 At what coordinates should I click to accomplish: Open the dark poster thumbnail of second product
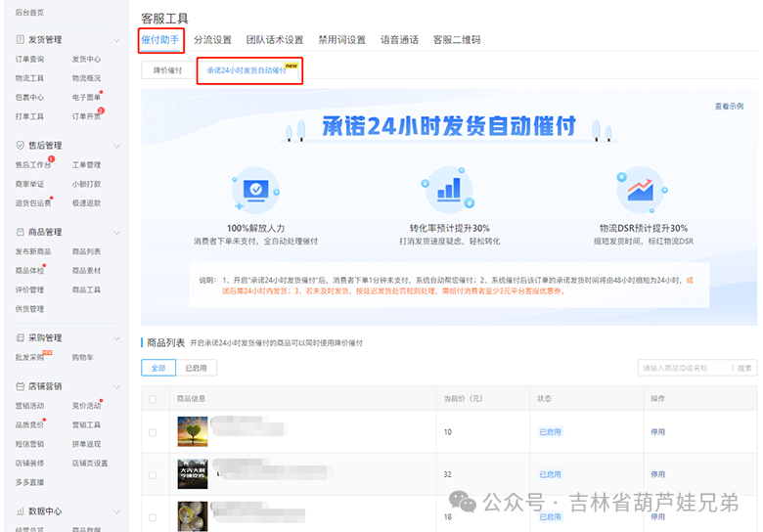193,473
